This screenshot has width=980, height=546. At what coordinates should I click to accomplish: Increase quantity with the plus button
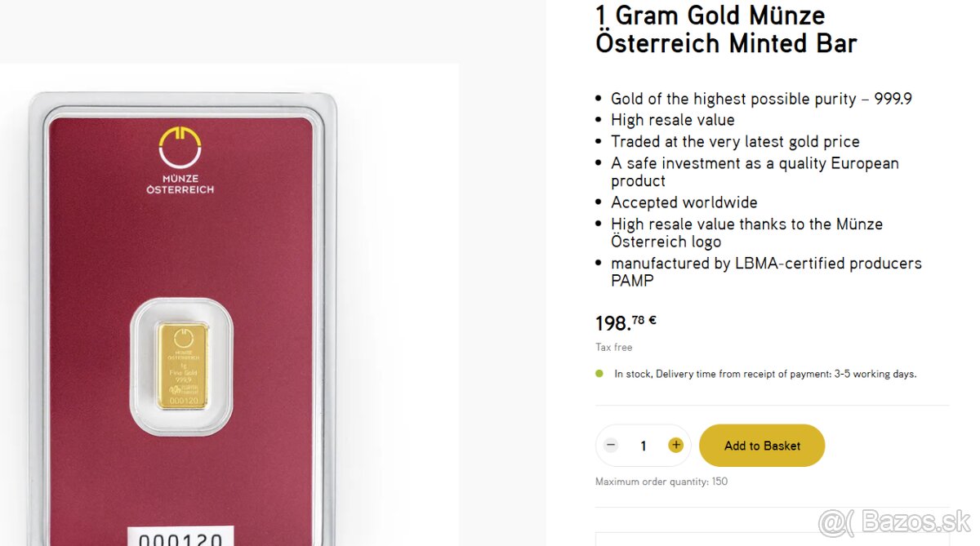pyautogui.click(x=675, y=446)
